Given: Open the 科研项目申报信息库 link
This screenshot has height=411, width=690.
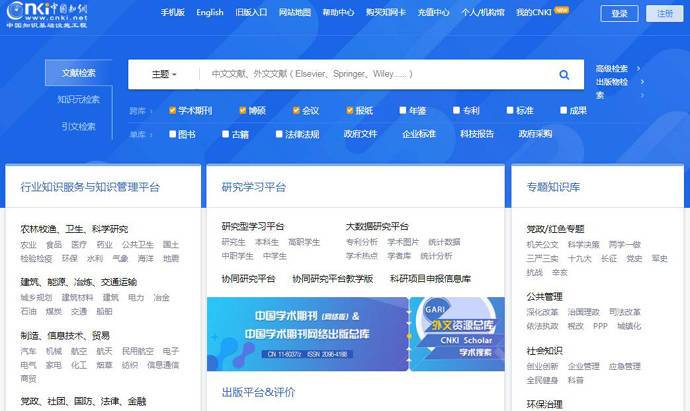Looking at the screenshot, I should tap(430, 279).
